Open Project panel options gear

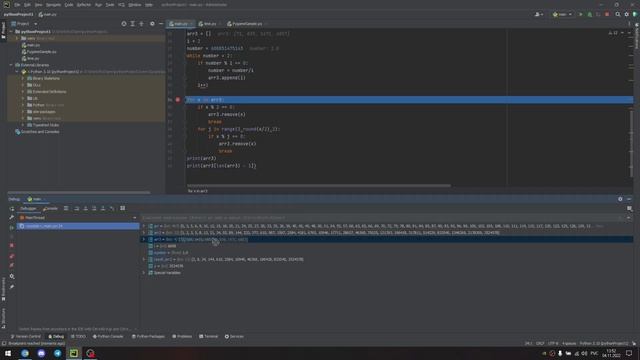152,24
